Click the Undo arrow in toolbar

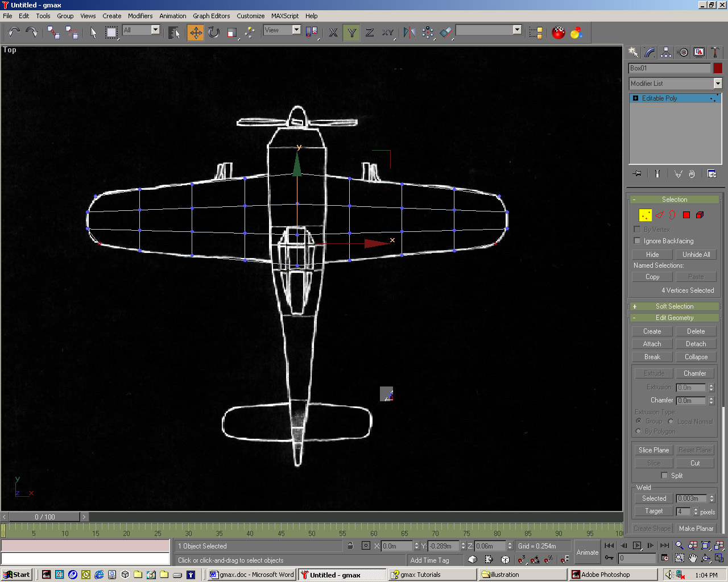pyautogui.click(x=14, y=33)
